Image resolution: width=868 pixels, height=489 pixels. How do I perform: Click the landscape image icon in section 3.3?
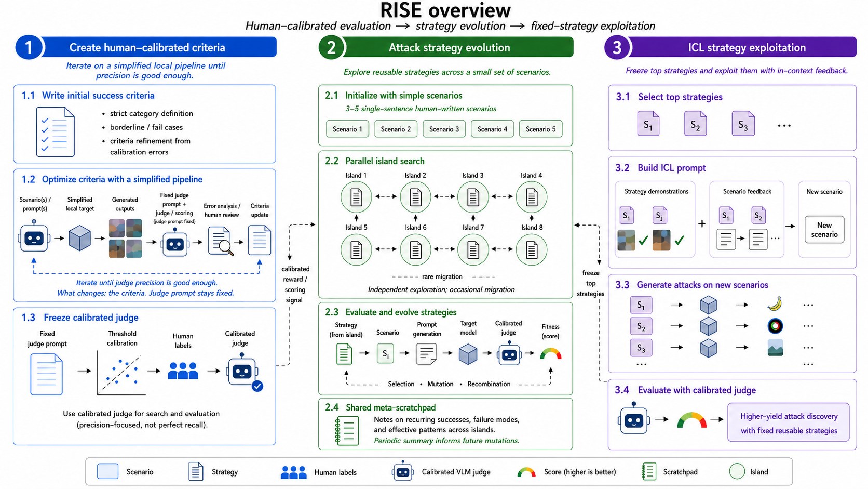pos(775,348)
